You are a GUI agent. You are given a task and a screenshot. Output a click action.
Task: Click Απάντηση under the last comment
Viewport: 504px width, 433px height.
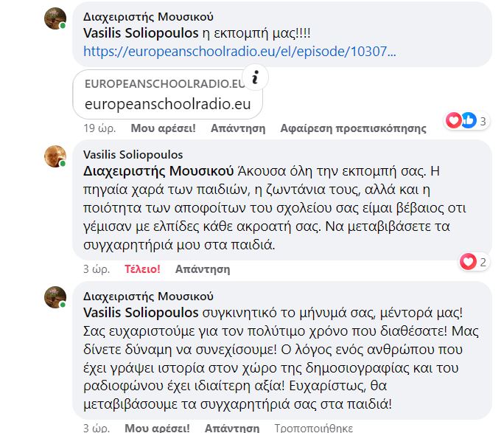230,427
